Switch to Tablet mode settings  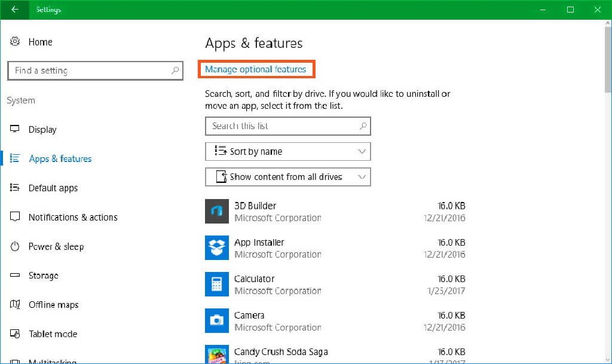pyautogui.click(x=53, y=334)
